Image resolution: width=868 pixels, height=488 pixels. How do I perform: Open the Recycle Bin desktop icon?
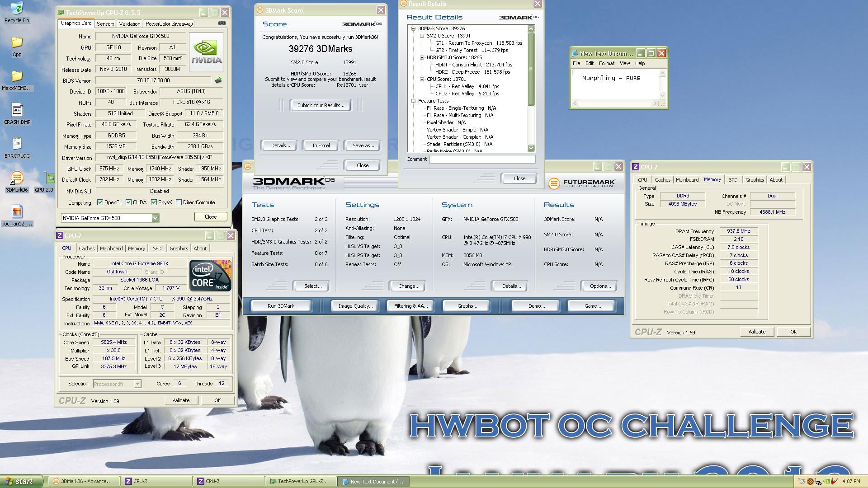coord(17,8)
